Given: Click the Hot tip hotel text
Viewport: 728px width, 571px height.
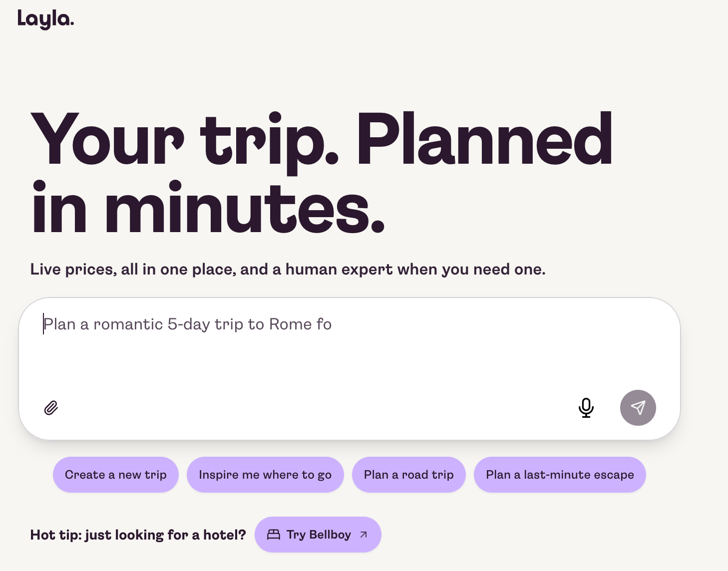Looking at the screenshot, I should tap(138, 535).
